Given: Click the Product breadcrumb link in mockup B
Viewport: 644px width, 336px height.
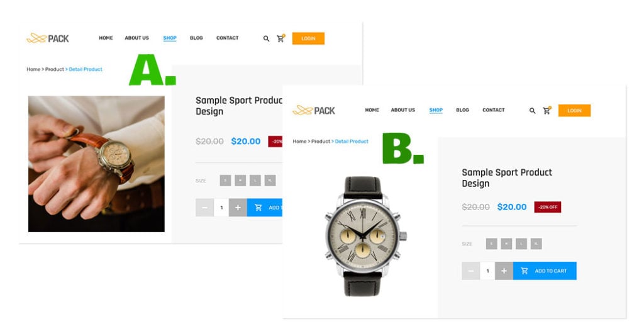Looking at the screenshot, I should 320,142.
